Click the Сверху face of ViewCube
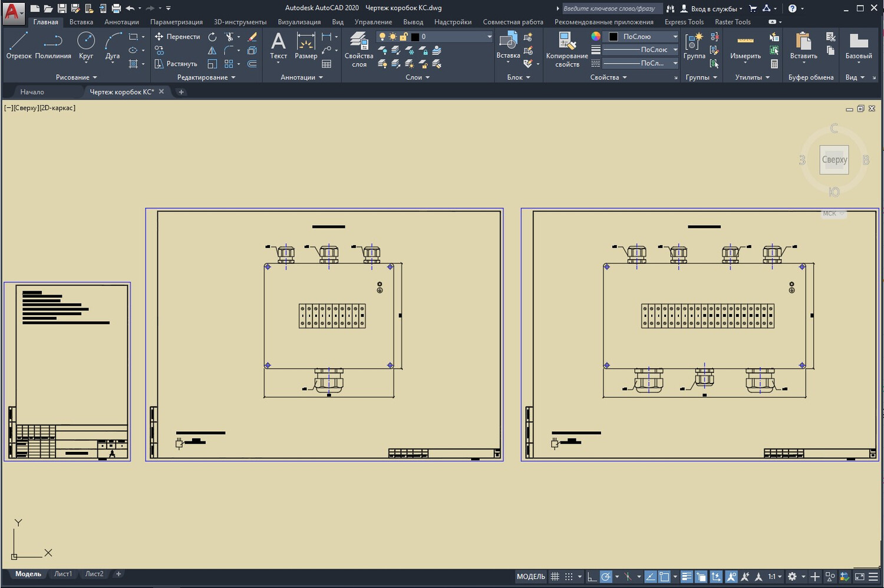The image size is (884, 588). (x=834, y=160)
